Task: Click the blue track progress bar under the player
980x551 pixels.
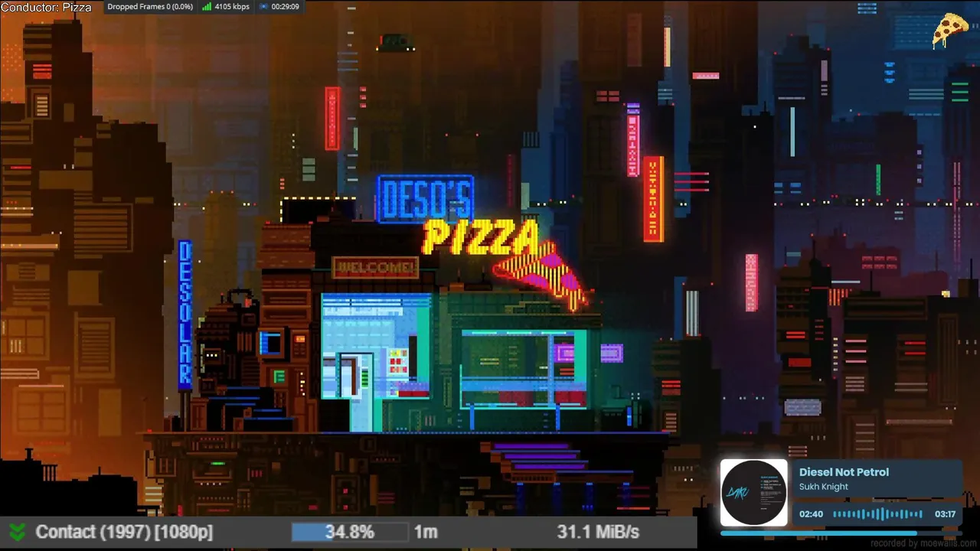Action: (x=841, y=533)
